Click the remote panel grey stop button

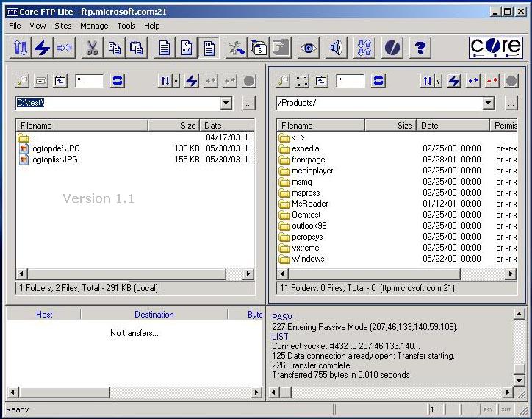[511, 81]
